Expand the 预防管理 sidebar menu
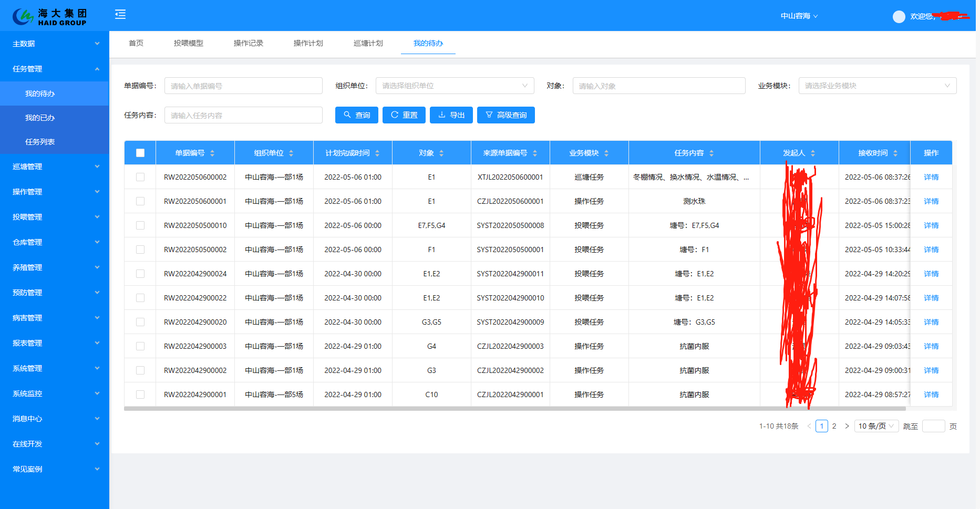980x509 pixels. point(55,293)
